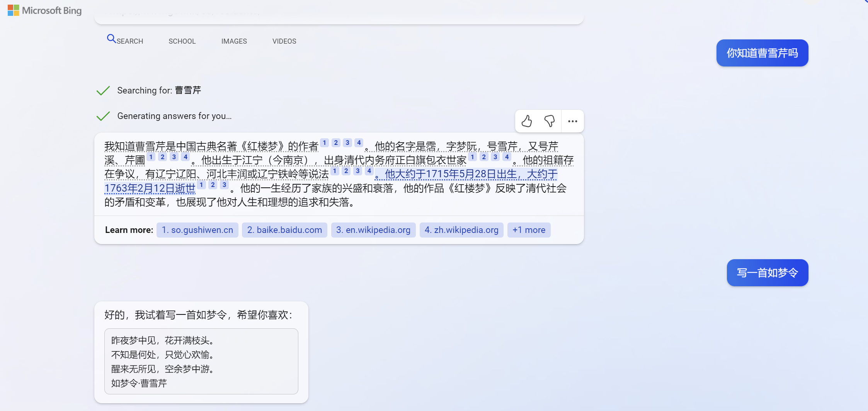Click citation 1 after 红楼梦的作者
The width and height of the screenshot is (868, 411).
pos(325,143)
